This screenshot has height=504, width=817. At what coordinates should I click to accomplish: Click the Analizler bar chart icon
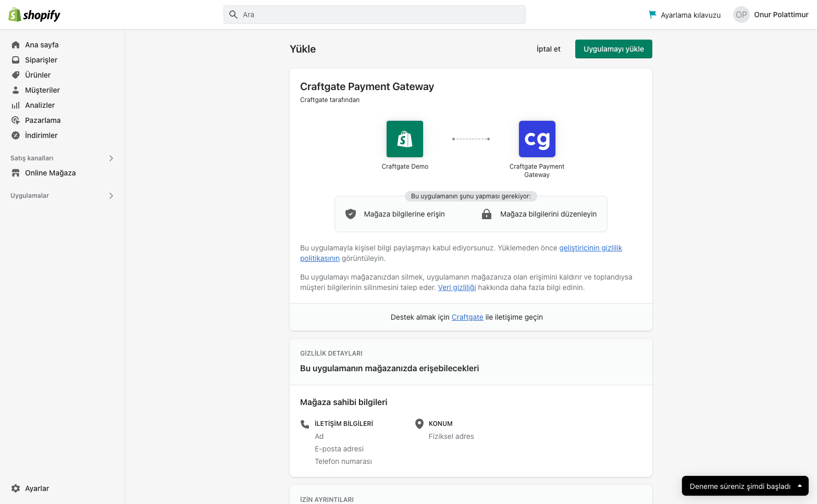16,105
